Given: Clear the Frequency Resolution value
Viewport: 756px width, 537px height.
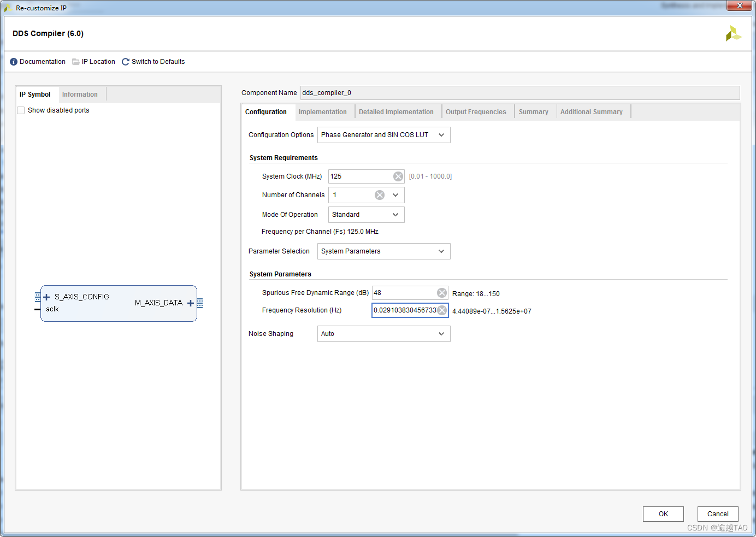Looking at the screenshot, I should [442, 310].
